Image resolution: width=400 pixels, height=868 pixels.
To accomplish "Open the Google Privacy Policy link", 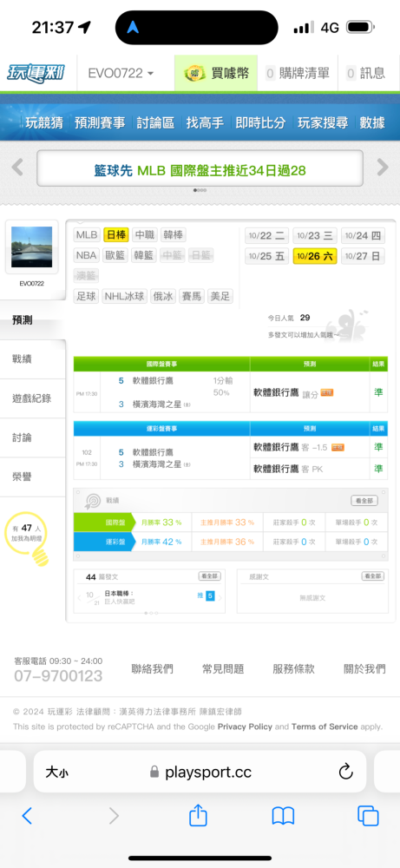I will tap(245, 727).
